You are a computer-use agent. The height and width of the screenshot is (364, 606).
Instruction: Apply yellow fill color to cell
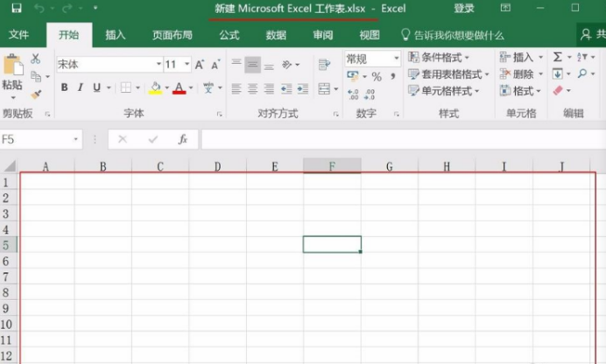(155, 88)
